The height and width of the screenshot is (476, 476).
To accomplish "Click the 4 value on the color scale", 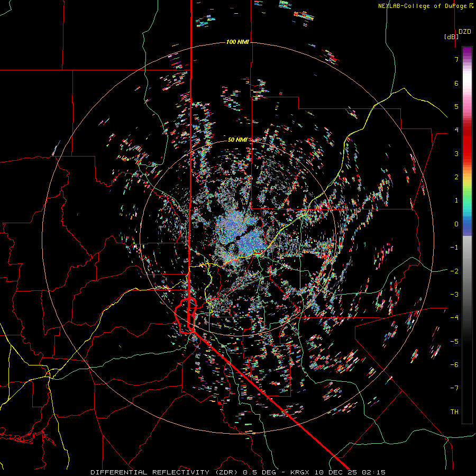I will (x=456, y=130).
